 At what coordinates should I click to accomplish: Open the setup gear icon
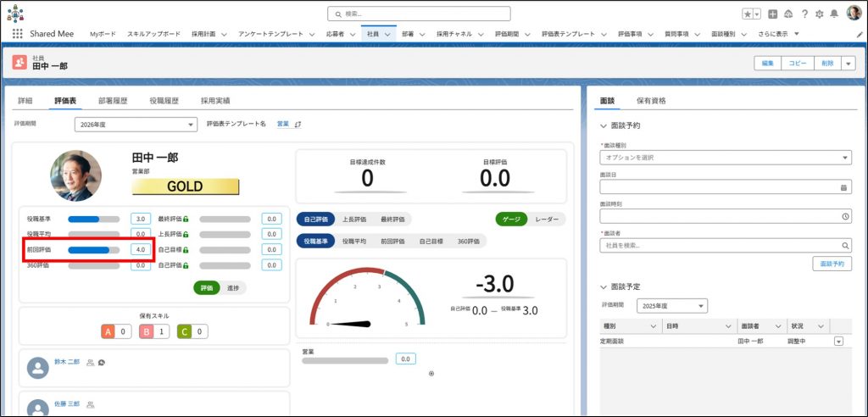[819, 14]
